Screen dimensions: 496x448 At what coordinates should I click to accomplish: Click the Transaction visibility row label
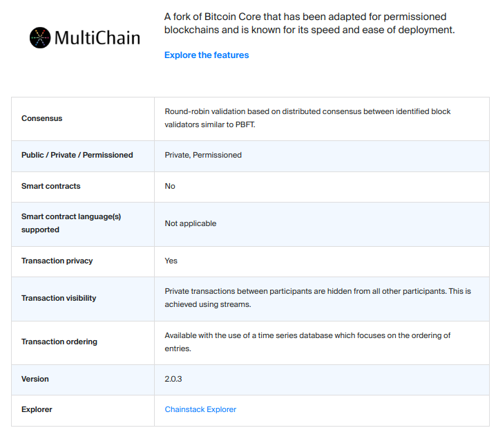coord(59,298)
